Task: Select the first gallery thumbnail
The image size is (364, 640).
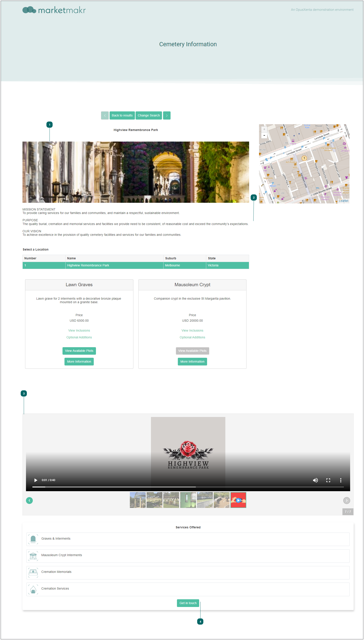Action: (138, 500)
